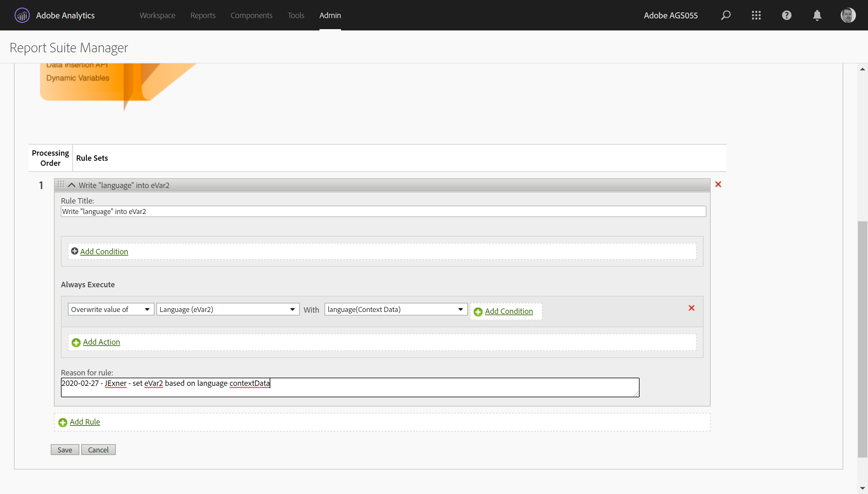Delete rule set with red X
The image size is (868, 494).
pos(718,184)
